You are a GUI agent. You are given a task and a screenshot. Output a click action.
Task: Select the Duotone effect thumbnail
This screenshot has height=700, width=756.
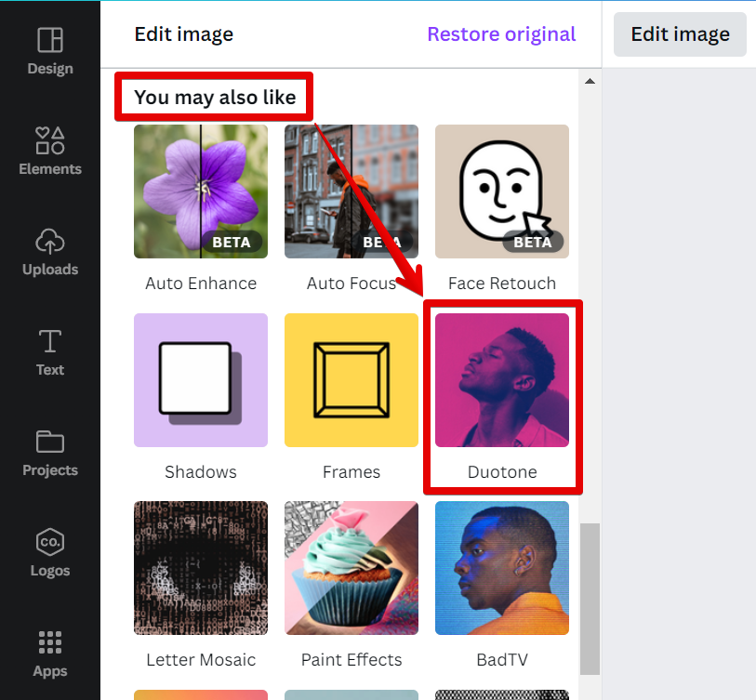click(502, 380)
